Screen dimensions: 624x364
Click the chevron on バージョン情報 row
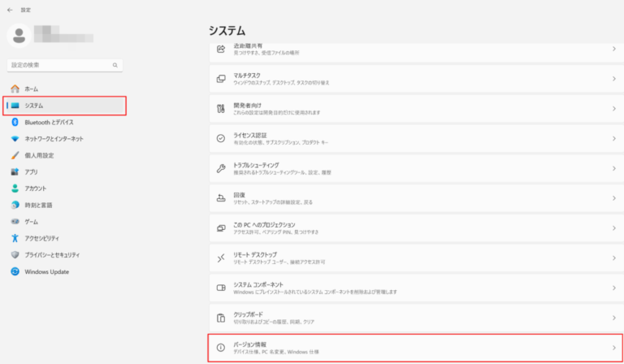(613, 348)
